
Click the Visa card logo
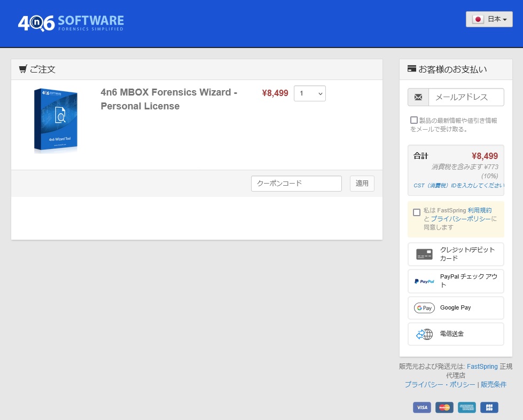(x=421, y=407)
